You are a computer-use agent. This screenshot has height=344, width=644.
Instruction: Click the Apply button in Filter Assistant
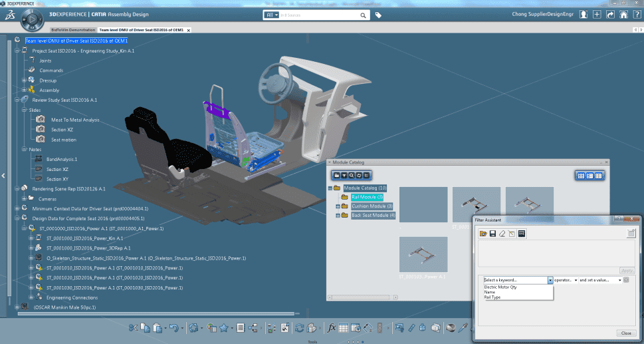tap(627, 270)
